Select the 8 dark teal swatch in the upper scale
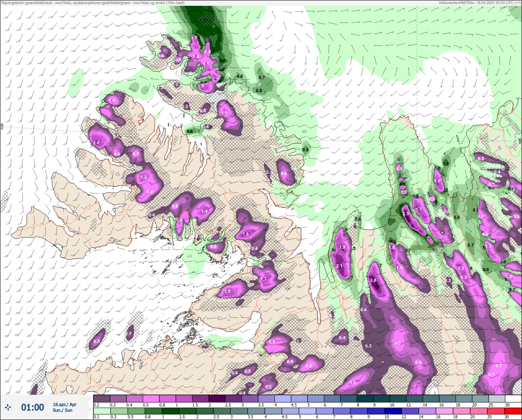This screenshot has height=420, width=522. click(365, 398)
